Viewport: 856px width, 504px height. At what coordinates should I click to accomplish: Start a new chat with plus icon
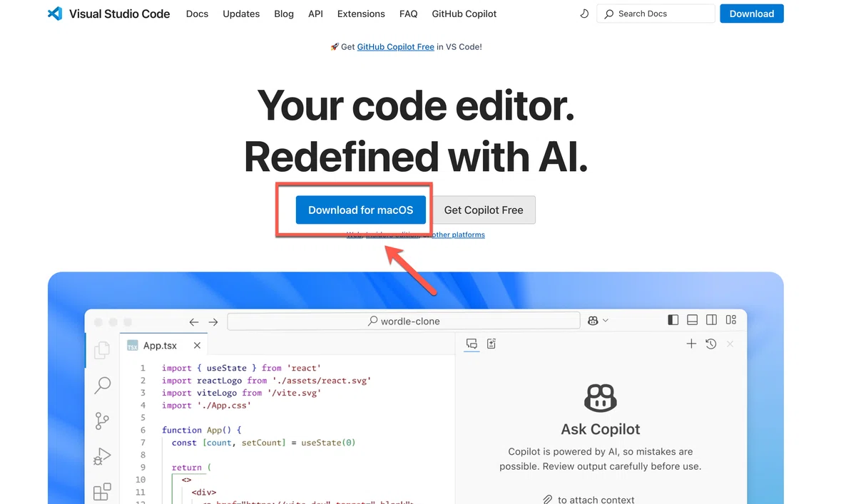[691, 344]
